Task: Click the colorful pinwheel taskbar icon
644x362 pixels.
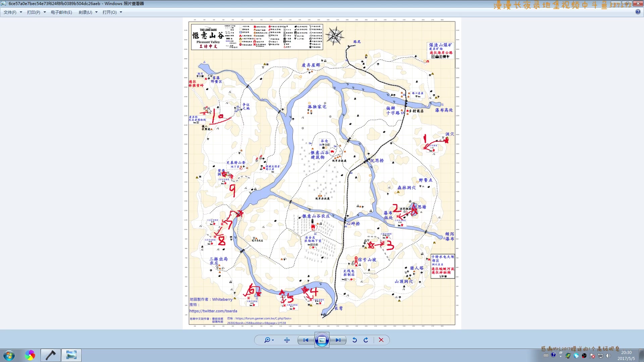Action: 30,355
